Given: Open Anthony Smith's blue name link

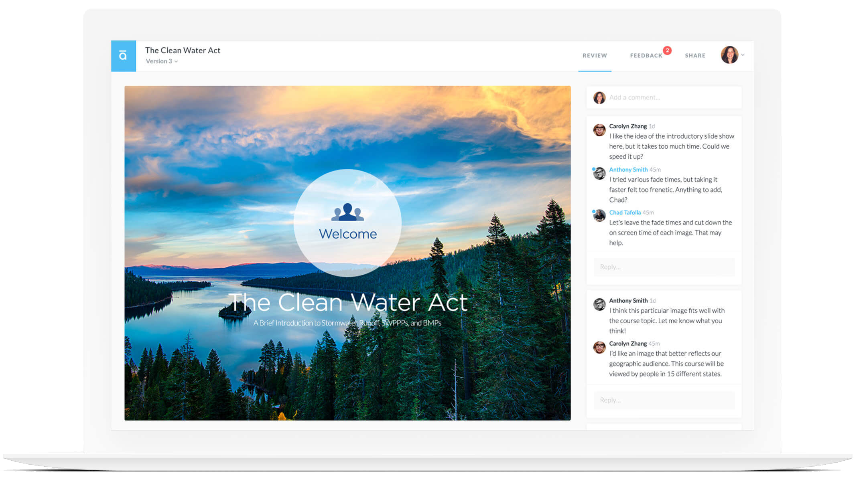Looking at the screenshot, I should (x=628, y=170).
